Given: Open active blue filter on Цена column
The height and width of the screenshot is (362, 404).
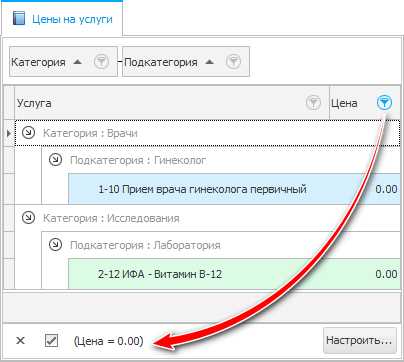Looking at the screenshot, I should pyautogui.click(x=384, y=103).
